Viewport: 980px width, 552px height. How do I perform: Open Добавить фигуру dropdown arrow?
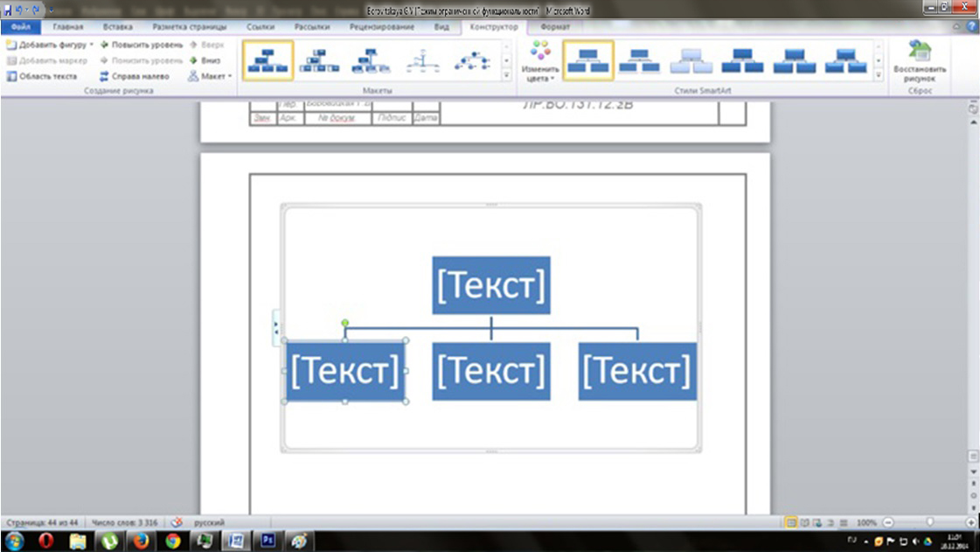[x=92, y=45]
